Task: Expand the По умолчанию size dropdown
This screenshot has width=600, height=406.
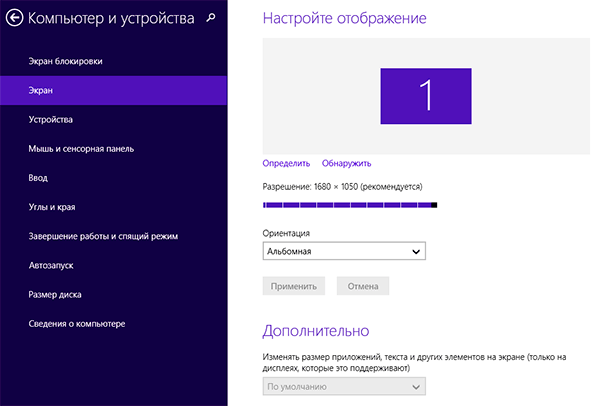Action: [344, 386]
